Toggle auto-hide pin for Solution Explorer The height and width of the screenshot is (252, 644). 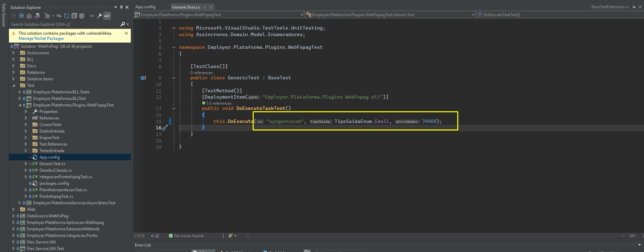[x=121, y=7]
